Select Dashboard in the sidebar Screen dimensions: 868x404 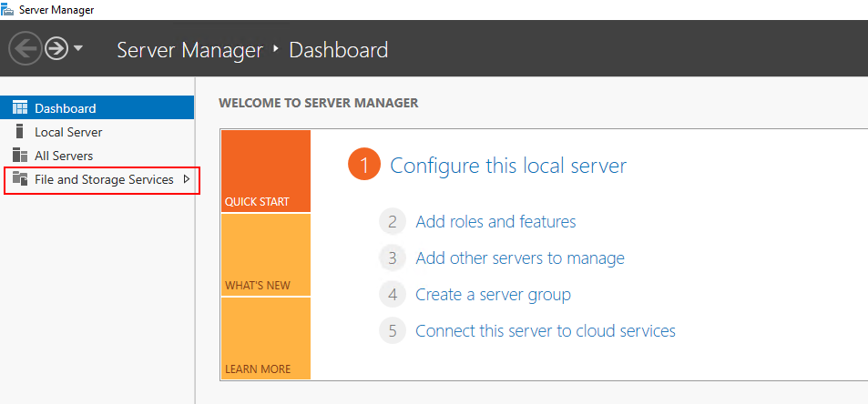click(x=97, y=107)
